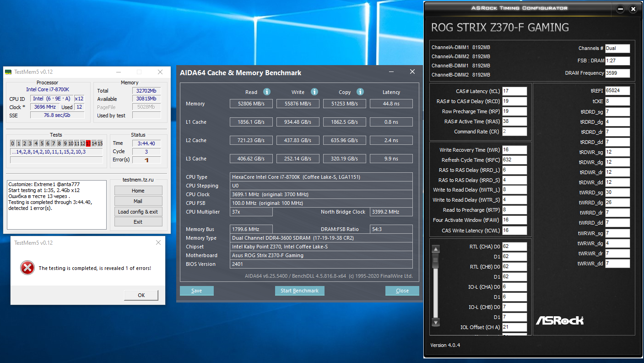The image size is (644, 363).
Task: Edit the Four Activate Window (tFAW) field
Action: click(514, 220)
